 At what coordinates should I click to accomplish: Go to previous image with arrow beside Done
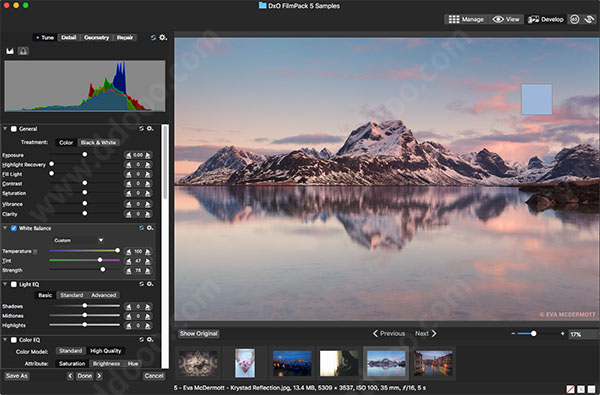(70, 376)
